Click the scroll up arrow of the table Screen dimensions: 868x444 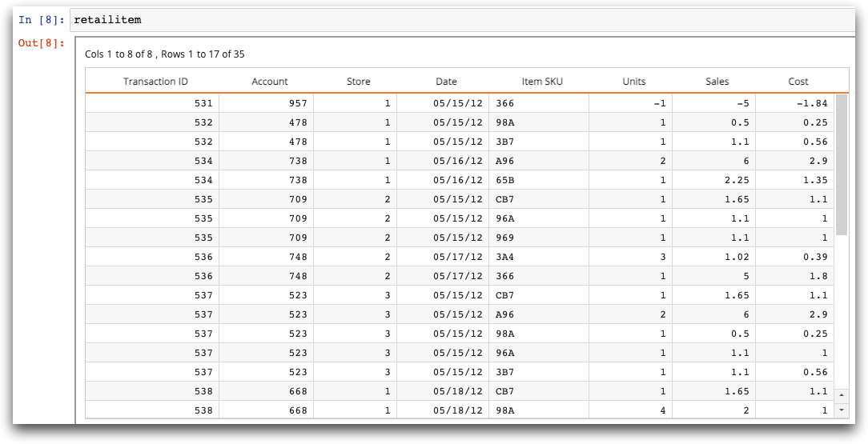(842, 395)
